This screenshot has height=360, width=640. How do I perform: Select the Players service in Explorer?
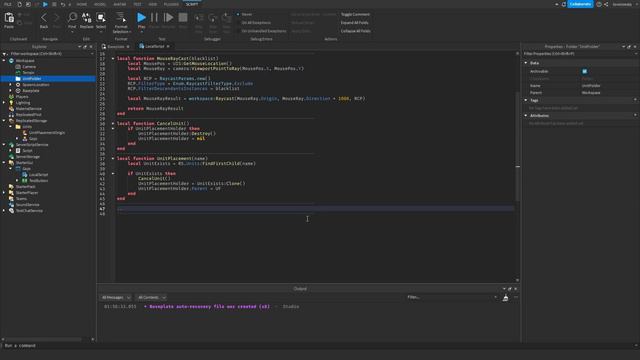point(22,97)
